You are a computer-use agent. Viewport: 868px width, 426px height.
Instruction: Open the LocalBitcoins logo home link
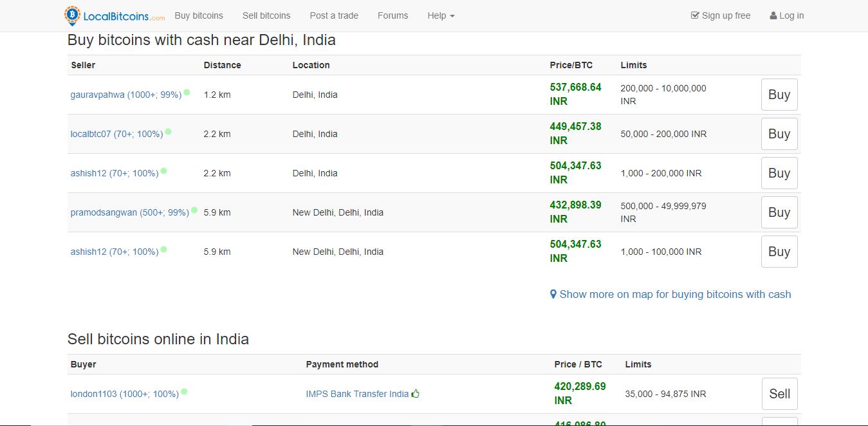point(115,15)
